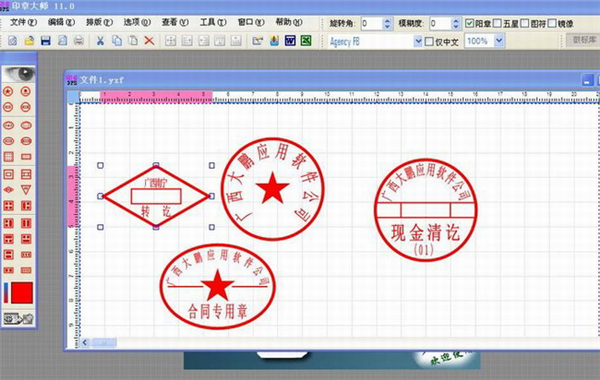Screen dimensions: 600x380
Task: Select the diamond stamp shape tool
Action: [x=8, y=190]
